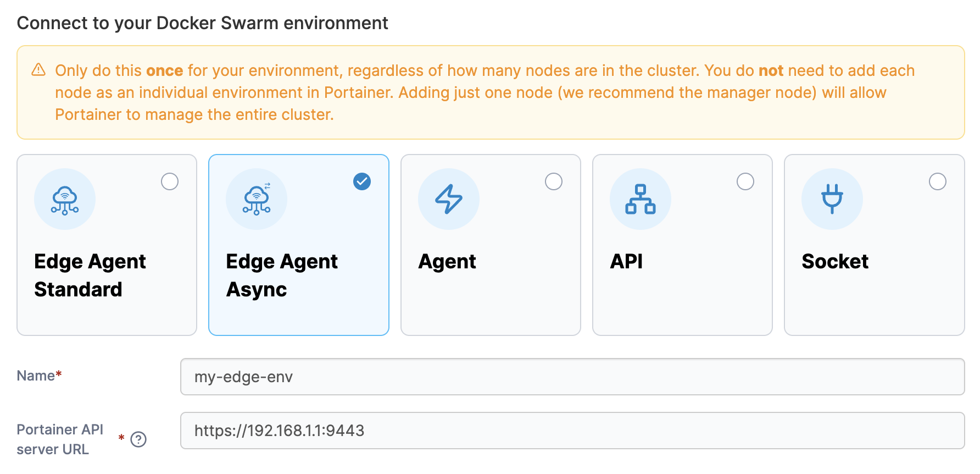
Task: Click the Agent lightning bolt icon
Action: click(448, 199)
